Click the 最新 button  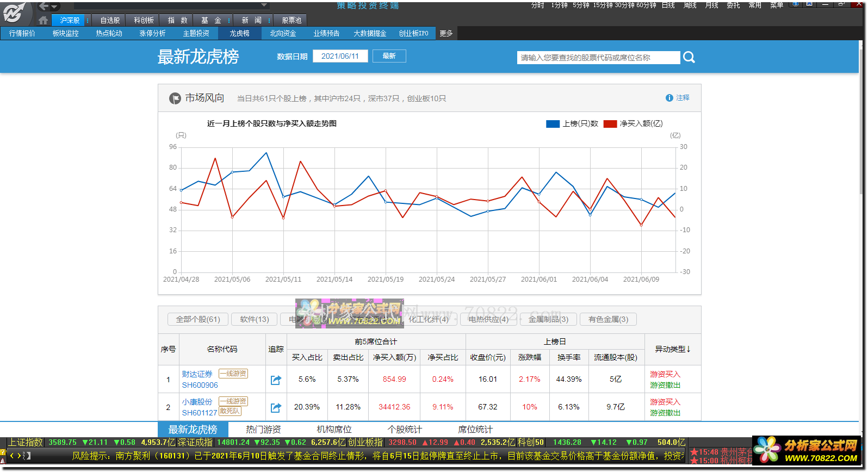(x=389, y=56)
